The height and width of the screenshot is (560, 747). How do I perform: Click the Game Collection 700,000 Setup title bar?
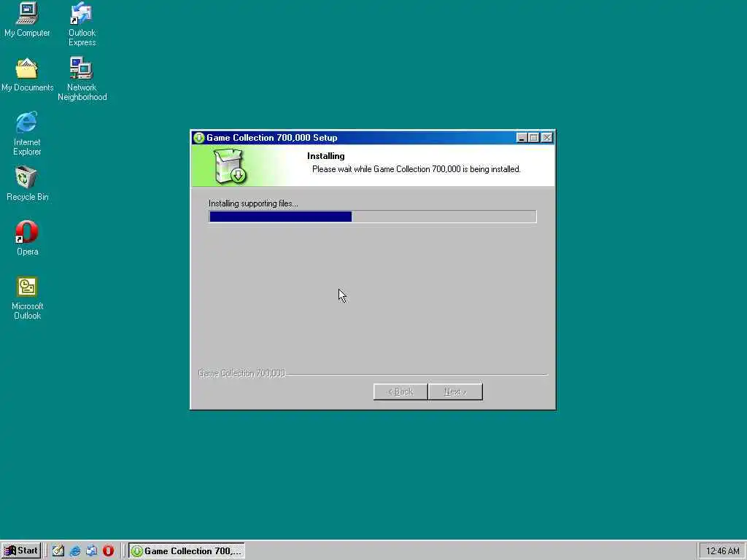click(x=373, y=138)
